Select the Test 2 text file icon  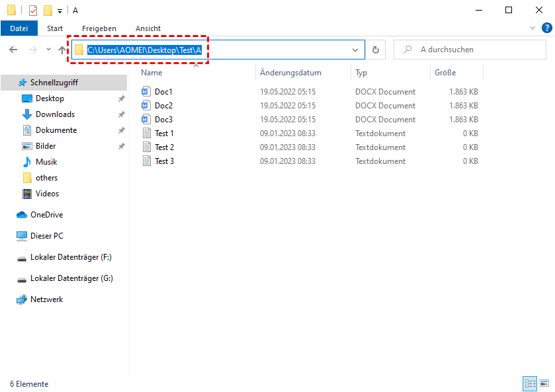[147, 147]
